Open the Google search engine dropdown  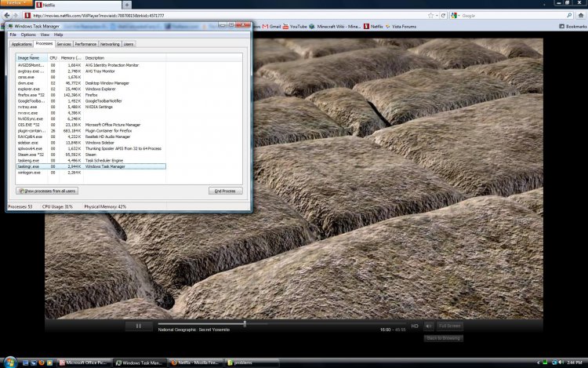456,16
